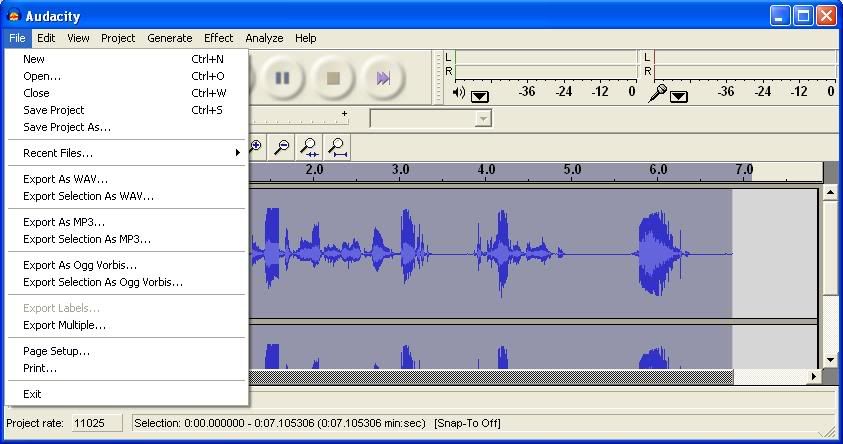
Task: Select Export Multiple... entry
Action: [126, 325]
